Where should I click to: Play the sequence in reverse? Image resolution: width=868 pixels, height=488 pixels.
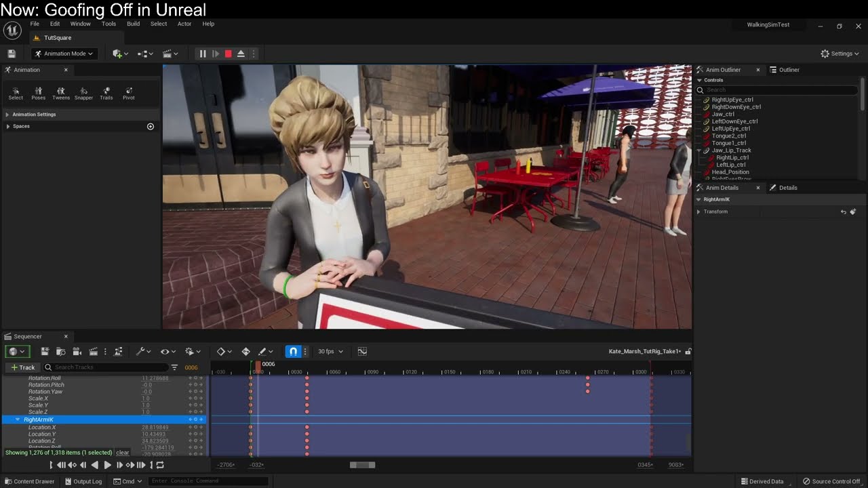click(95, 465)
